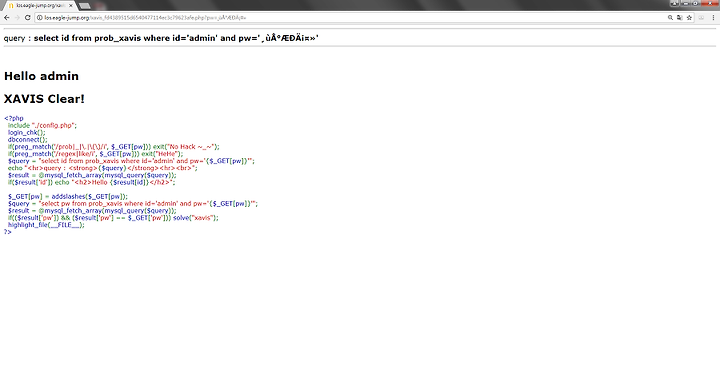Open the Chrome three-dot menu
This screenshot has width=720, height=389.
click(713, 17)
